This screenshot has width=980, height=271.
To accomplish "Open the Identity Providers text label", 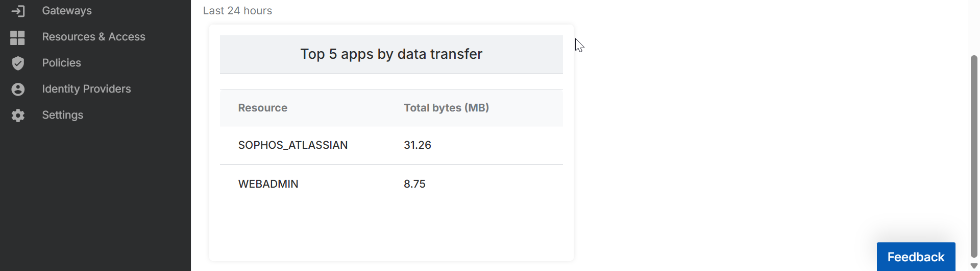I will pos(86,89).
